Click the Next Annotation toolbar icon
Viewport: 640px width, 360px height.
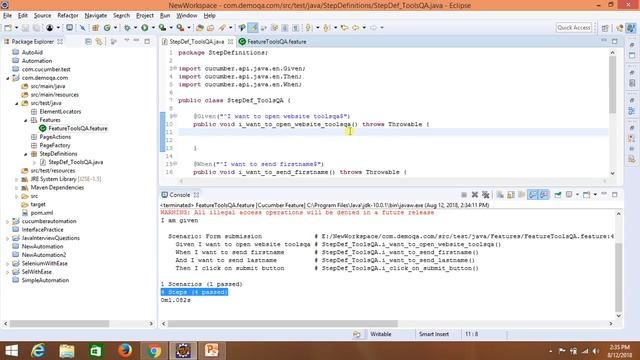(x=308, y=28)
